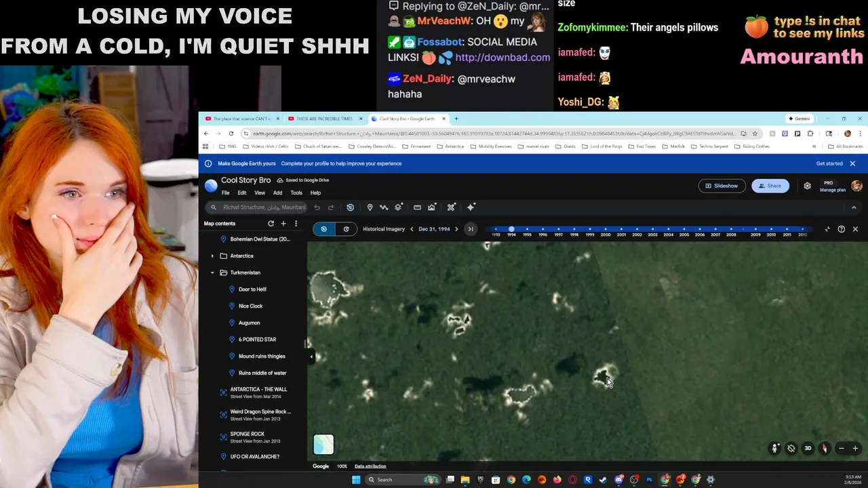This screenshot has height=488, width=868.
Task: Open Map contents more options menu
Action: click(x=296, y=224)
